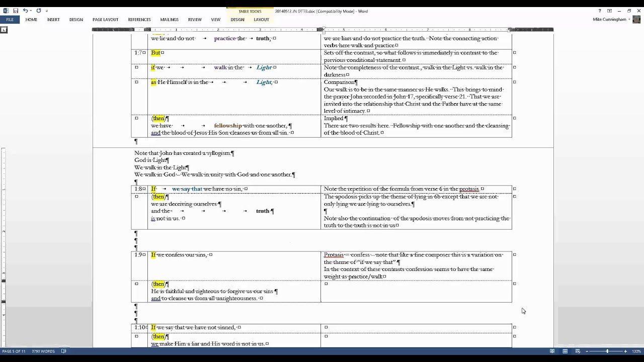This screenshot has width=644, height=362.
Task: Click the Undo arrow icon
Action: [x=25, y=11]
